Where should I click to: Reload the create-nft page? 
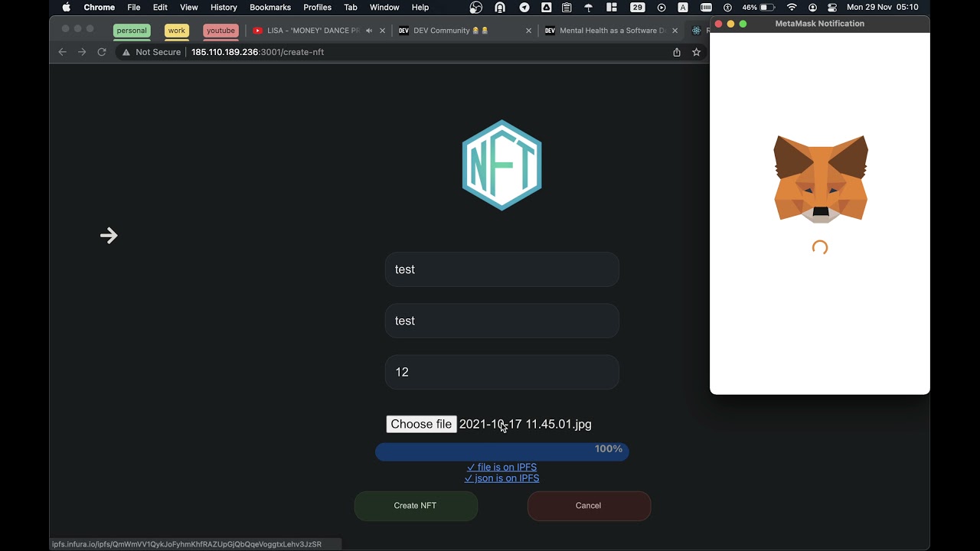pos(102,52)
